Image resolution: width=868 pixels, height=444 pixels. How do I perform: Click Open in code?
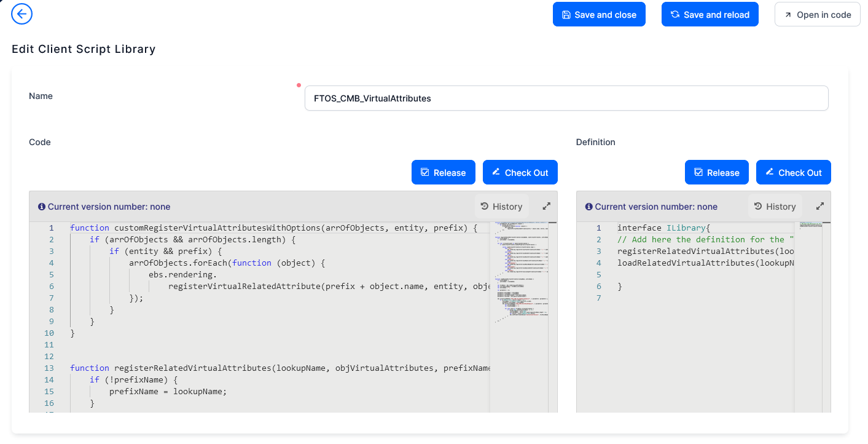tap(817, 14)
